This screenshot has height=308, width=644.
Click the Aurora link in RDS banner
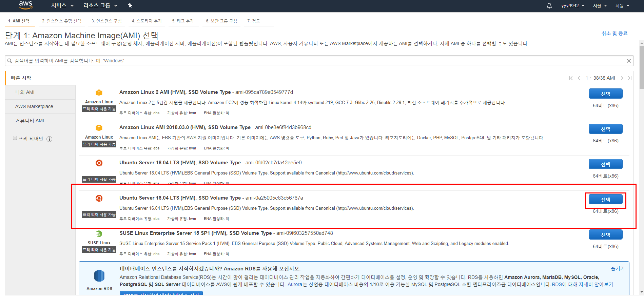[x=295, y=285]
